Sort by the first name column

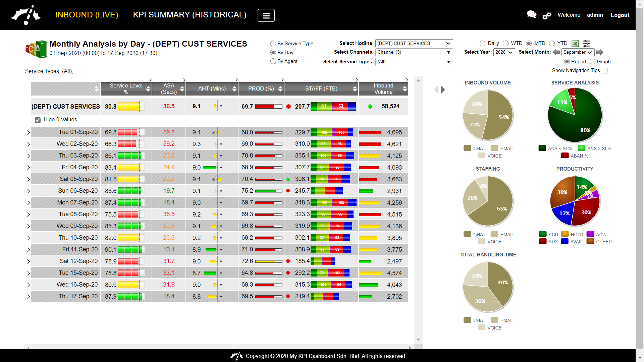(97, 89)
